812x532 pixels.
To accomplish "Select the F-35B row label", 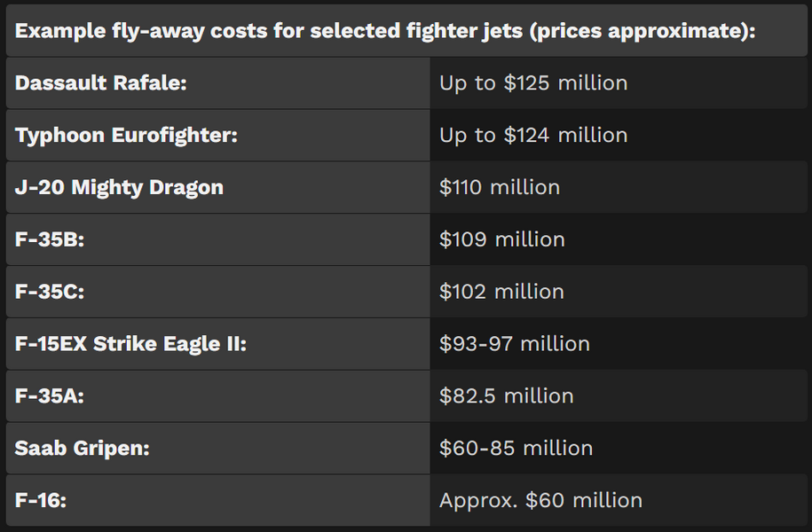I will coord(218,239).
